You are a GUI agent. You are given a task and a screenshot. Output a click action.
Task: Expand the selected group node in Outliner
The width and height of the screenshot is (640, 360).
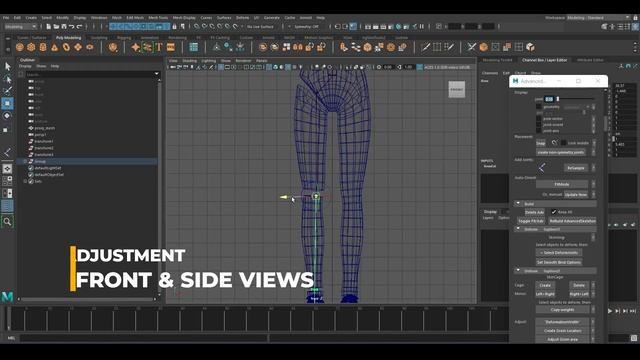[25, 162]
